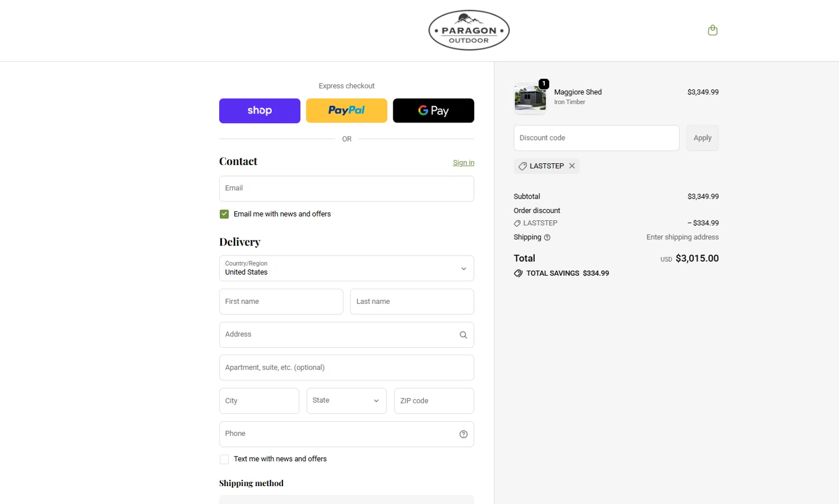The image size is (839, 504).
Task: Click the Subtotal $3,349.99 amount
Action: click(x=703, y=196)
